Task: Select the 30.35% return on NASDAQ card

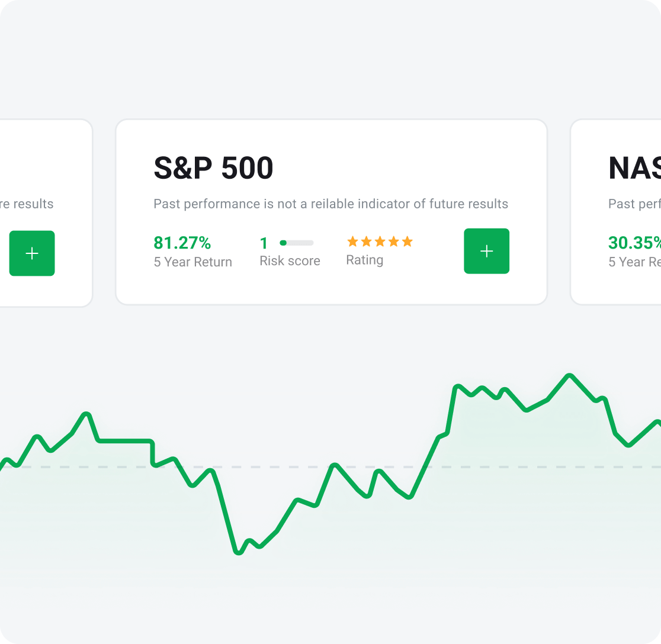Action: [634, 243]
